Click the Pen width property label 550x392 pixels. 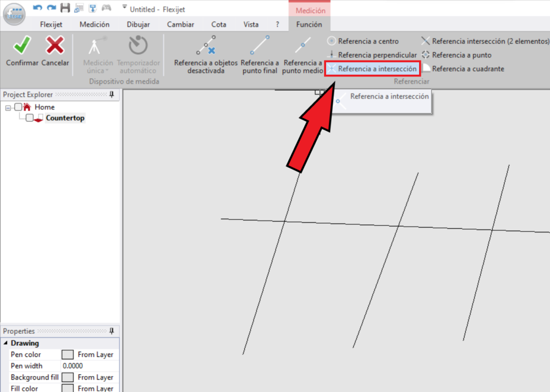coord(26,366)
